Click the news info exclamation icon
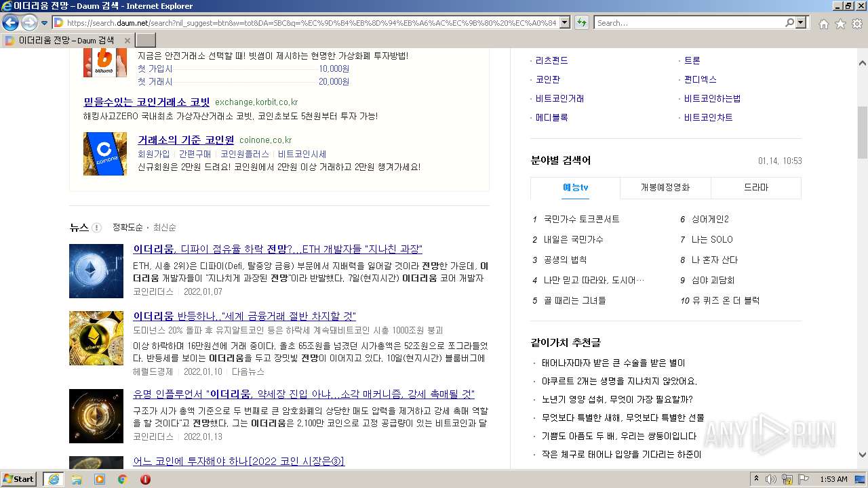This screenshot has height=488, width=868. pos(96,228)
